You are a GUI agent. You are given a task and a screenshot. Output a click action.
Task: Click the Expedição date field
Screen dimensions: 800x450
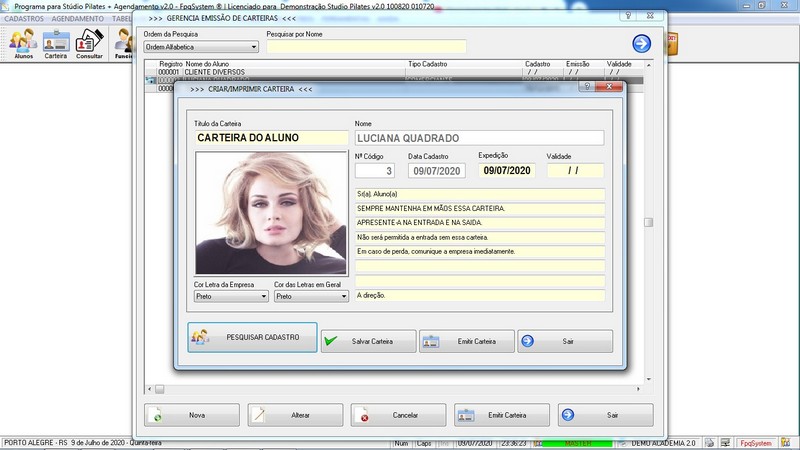point(507,170)
